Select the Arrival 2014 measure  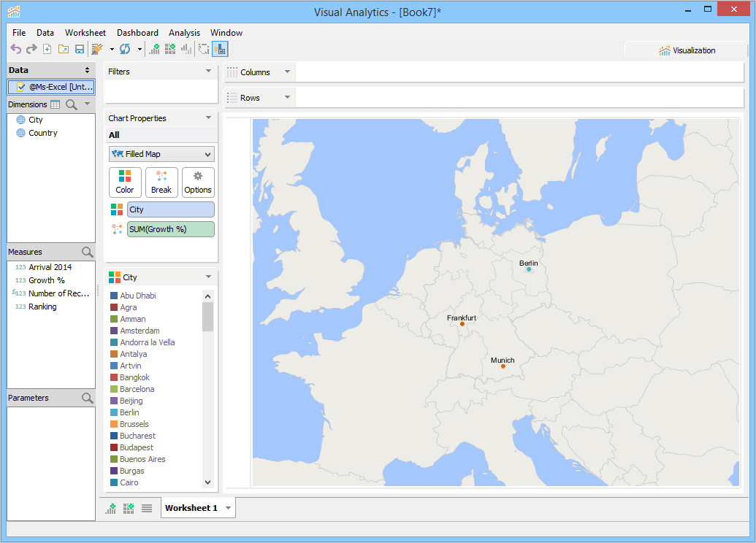(x=50, y=267)
